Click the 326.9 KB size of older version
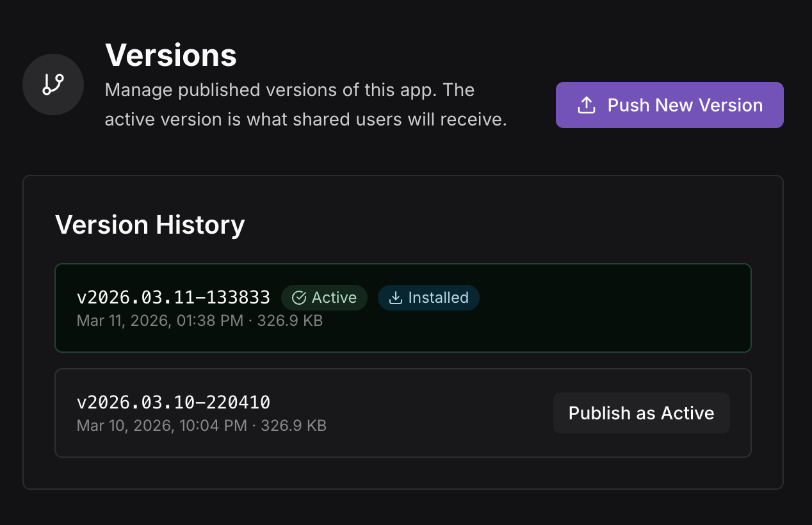812x525 pixels. pyautogui.click(x=294, y=425)
